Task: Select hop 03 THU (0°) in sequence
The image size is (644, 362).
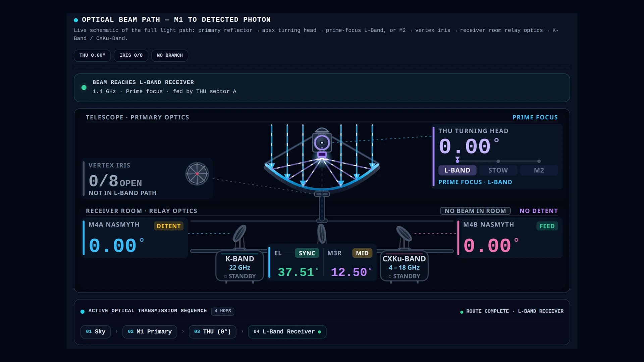Action: point(213,332)
